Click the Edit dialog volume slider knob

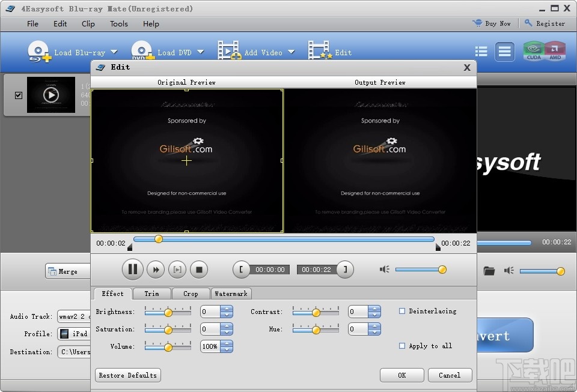coord(442,270)
